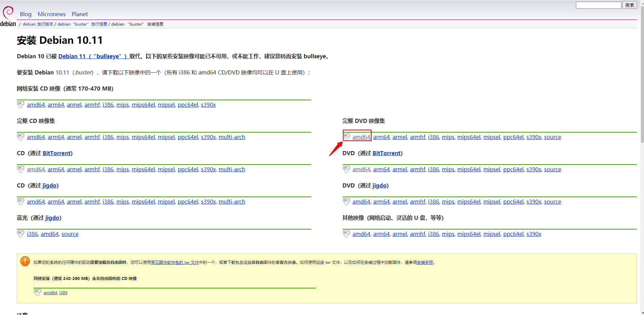
Task: Click the download icon in DVD BitTorrent row
Action: click(346, 169)
